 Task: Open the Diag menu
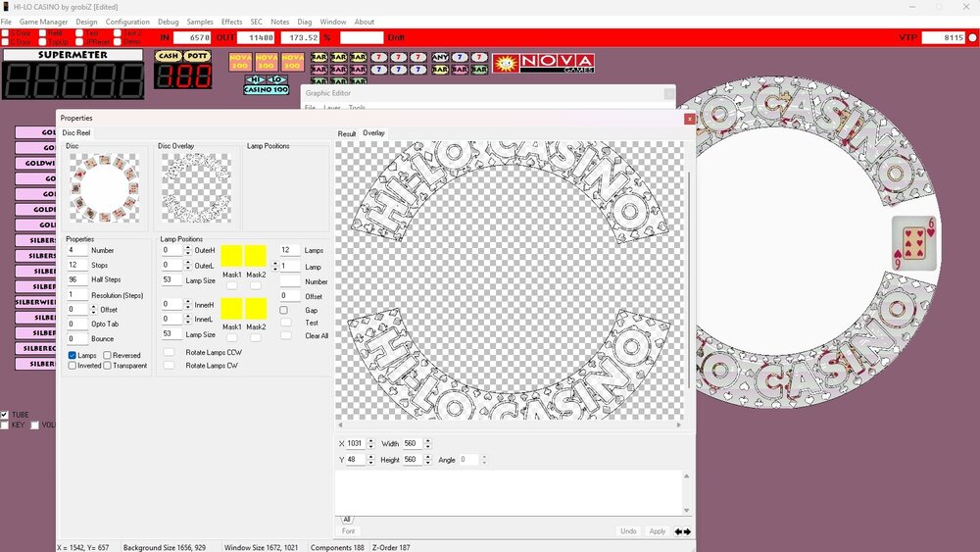tap(305, 22)
